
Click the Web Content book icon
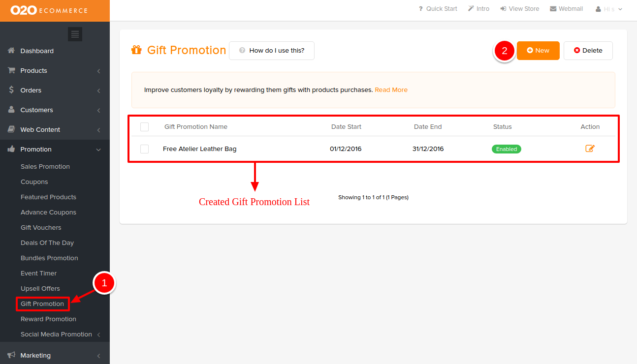pyautogui.click(x=11, y=129)
